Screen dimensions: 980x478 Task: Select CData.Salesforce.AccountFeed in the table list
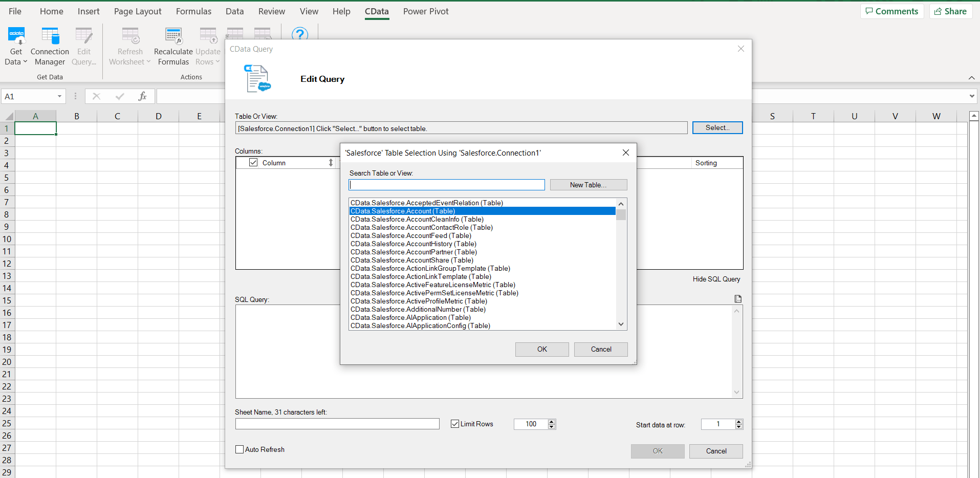tap(410, 235)
